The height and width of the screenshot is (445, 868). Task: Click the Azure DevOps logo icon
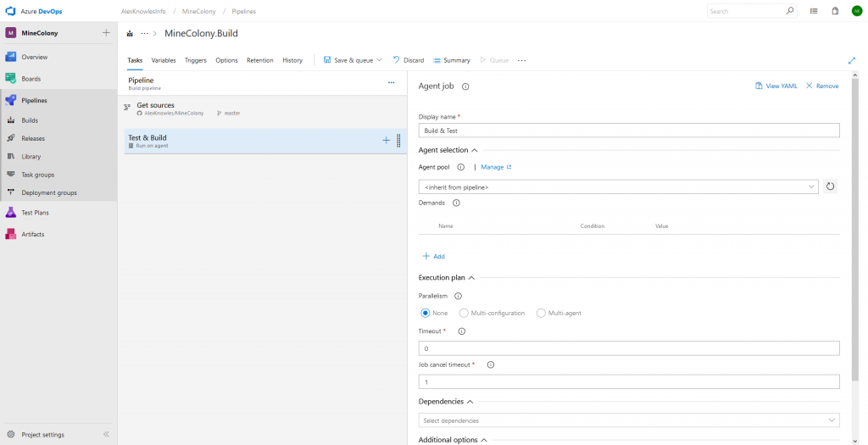click(x=10, y=11)
